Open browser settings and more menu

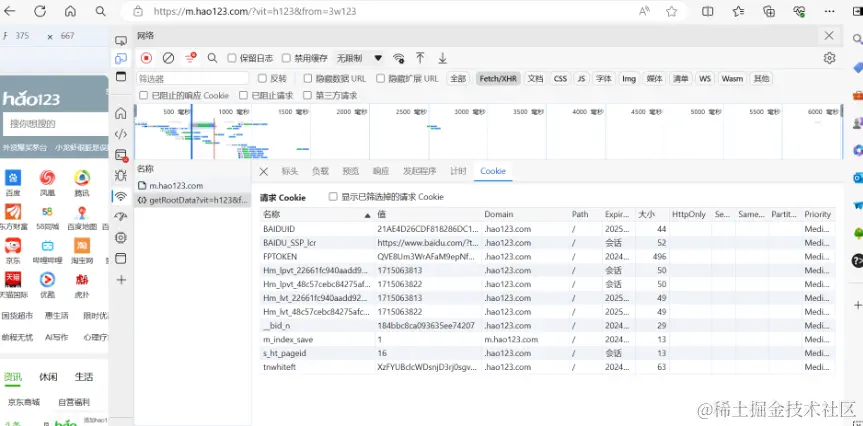tap(829, 11)
